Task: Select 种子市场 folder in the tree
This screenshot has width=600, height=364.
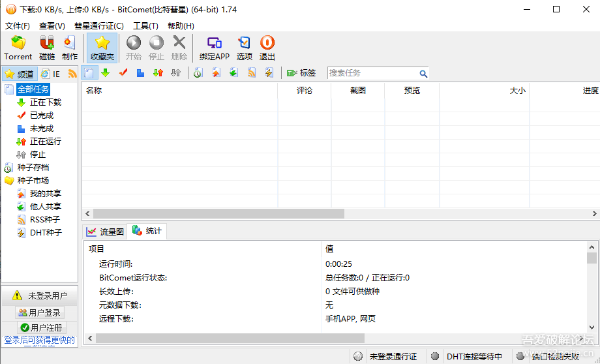Action: 33,180
